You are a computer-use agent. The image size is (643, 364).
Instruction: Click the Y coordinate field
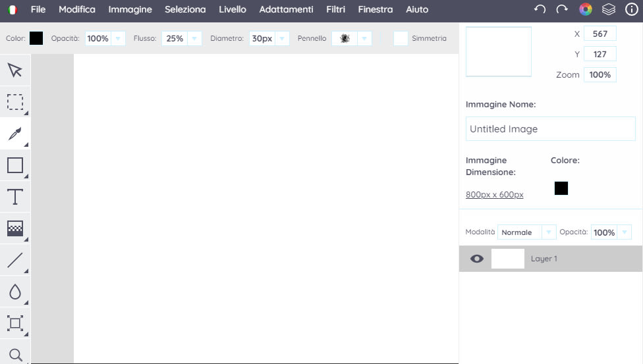(600, 54)
